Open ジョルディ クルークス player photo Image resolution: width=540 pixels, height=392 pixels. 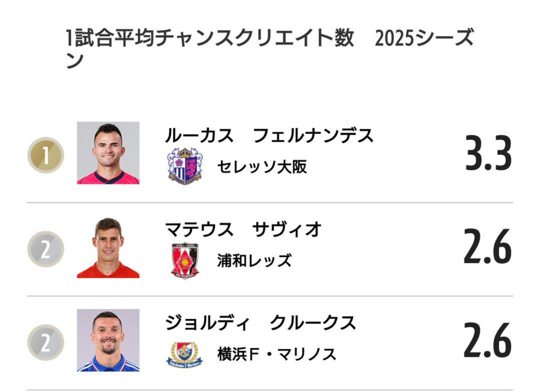point(108,340)
